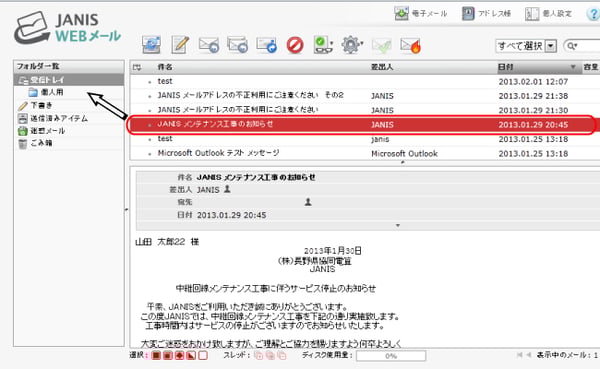Sort the list by 日付 column

[x=505, y=67]
